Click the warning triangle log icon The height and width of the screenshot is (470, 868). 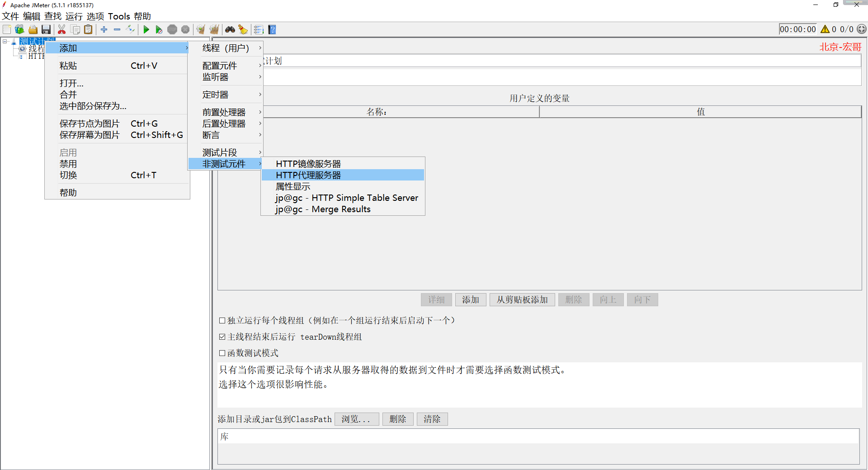pyautogui.click(x=825, y=29)
